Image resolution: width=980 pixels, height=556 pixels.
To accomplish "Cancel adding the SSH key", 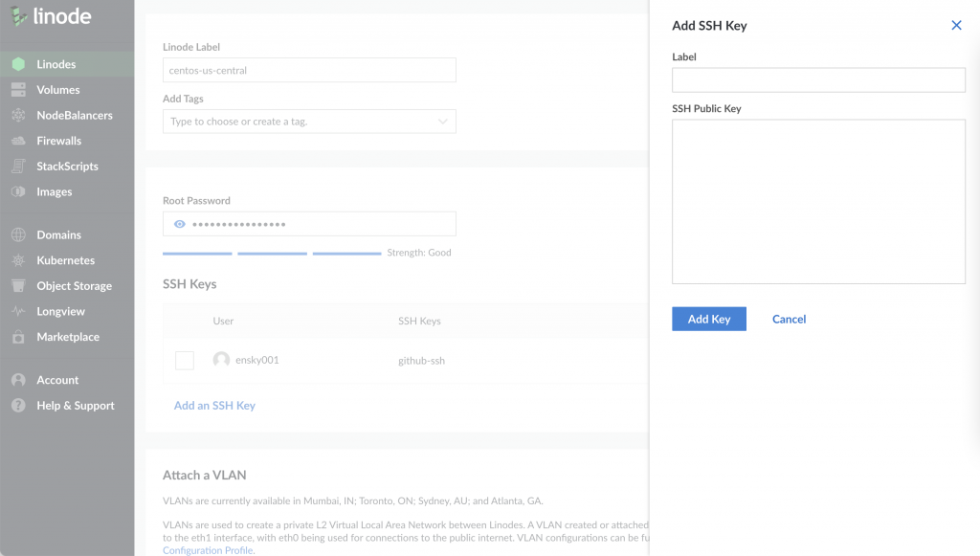I will (x=789, y=319).
